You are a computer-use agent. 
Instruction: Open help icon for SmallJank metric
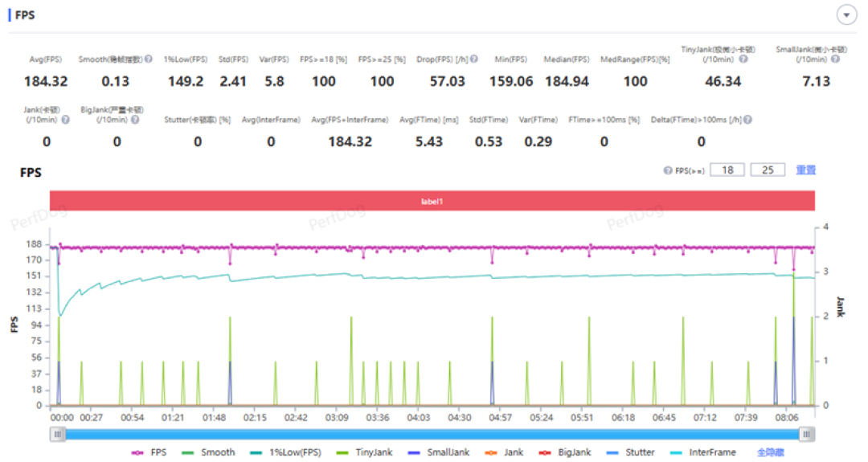click(835, 59)
